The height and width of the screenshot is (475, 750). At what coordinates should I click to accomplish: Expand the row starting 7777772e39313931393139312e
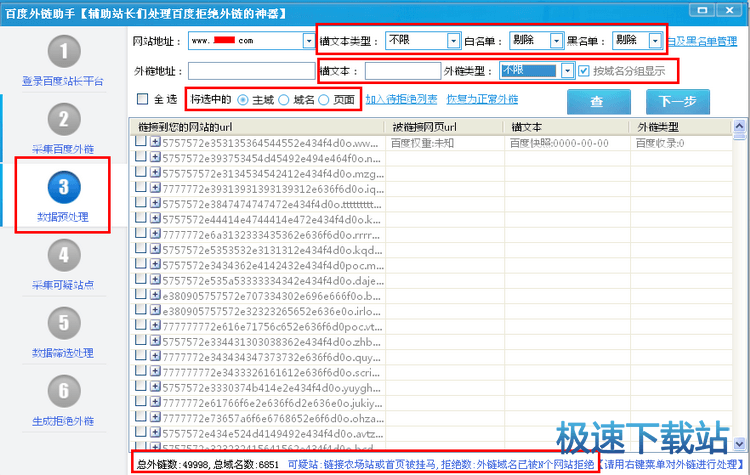tap(155, 188)
